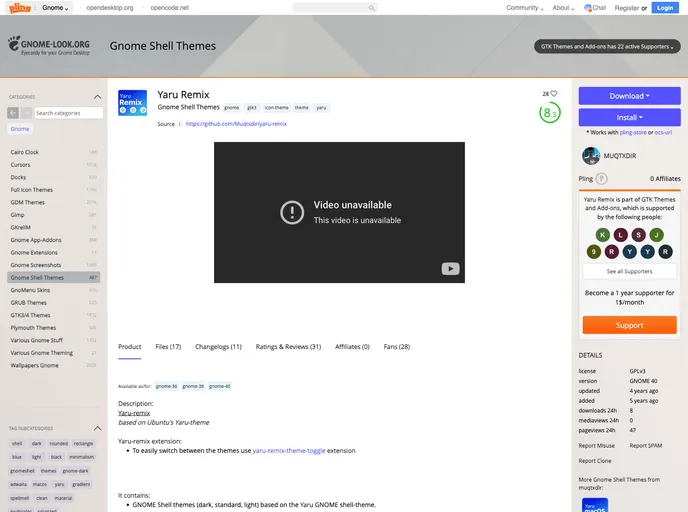Click the heart icon to like Yaru Remix

[554, 93]
